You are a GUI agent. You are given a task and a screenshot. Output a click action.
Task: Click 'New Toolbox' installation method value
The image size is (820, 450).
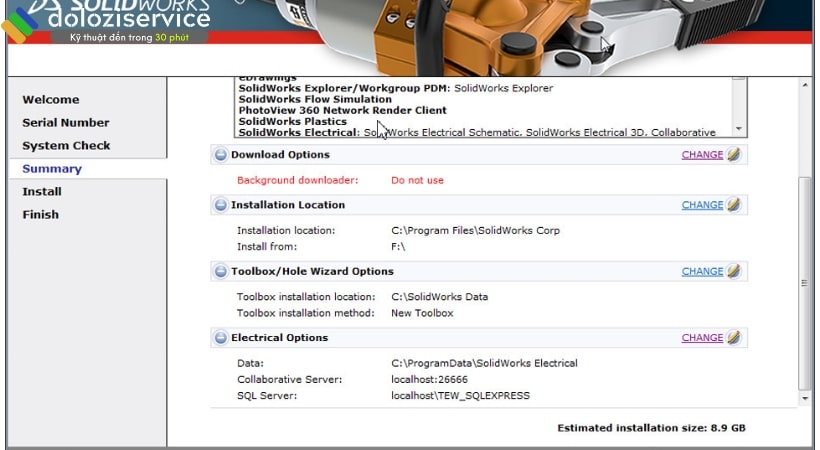(422, 313)
